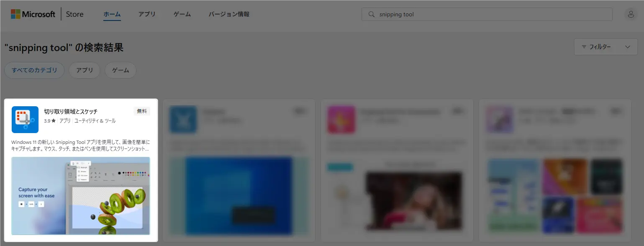Click the "snipping tool" の検索結果 heading

point(64,48)
